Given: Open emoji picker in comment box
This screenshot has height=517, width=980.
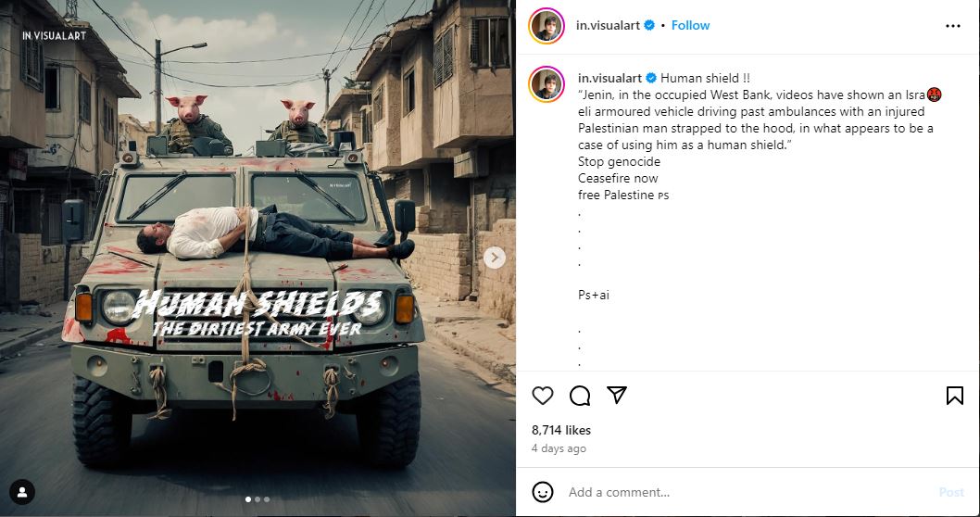Looking at the screenshot, I should click(x=543, y=492).
